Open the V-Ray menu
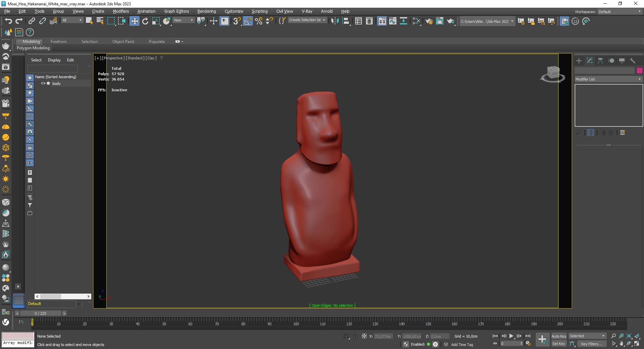The height and width of the screenshot is (349, 644). click(307, 11)
